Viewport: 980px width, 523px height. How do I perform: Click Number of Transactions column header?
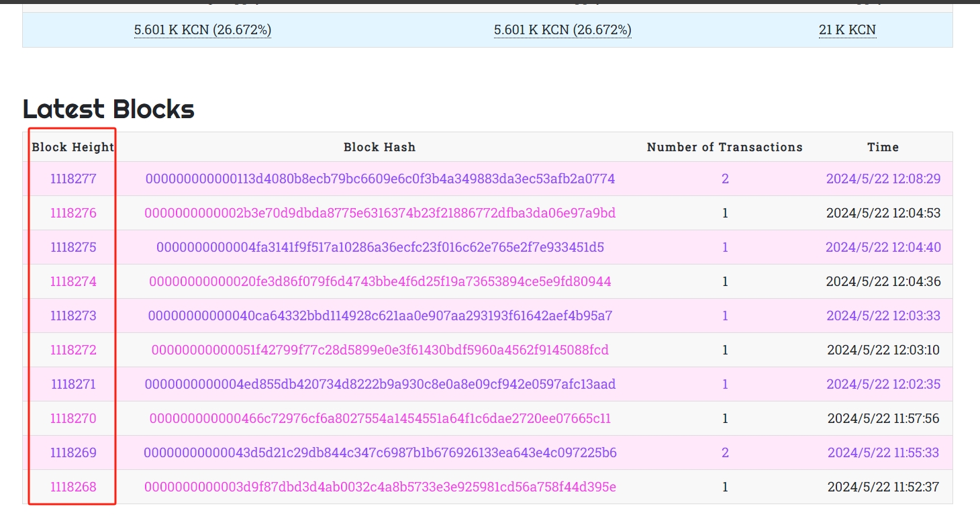coord(725,147)
